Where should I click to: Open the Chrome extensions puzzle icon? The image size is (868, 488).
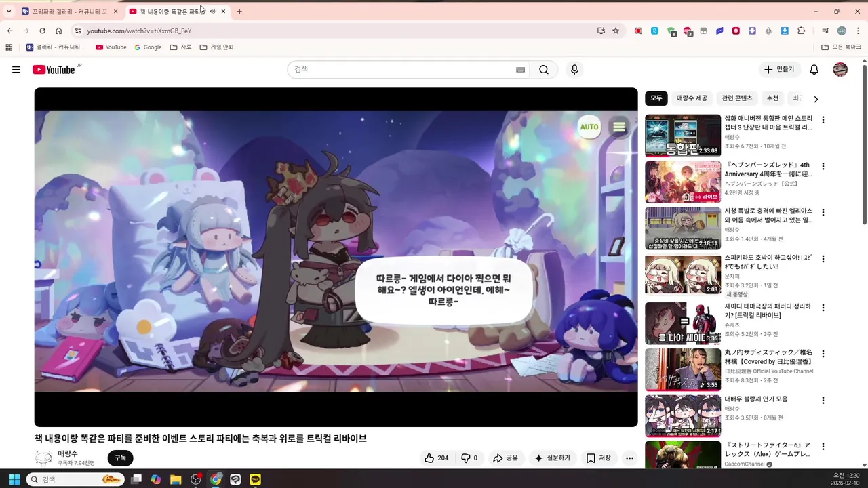tap(801, 30)
